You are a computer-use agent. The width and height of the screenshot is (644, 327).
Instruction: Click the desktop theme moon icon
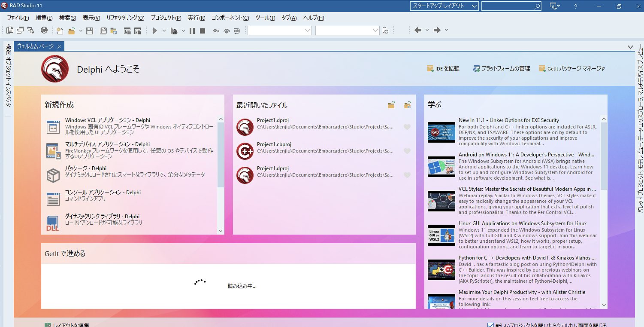553,6
